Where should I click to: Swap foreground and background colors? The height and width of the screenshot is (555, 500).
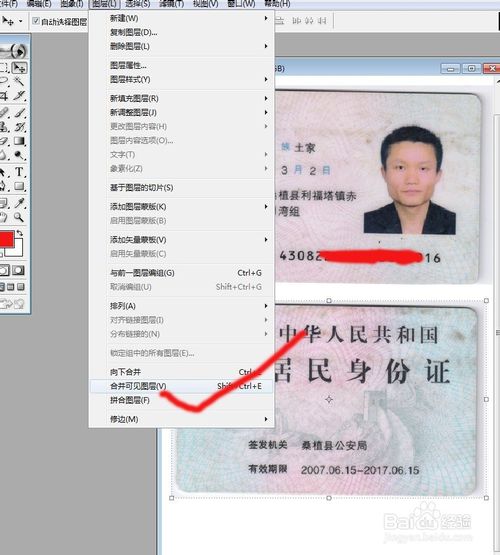[x=19, y=233]
